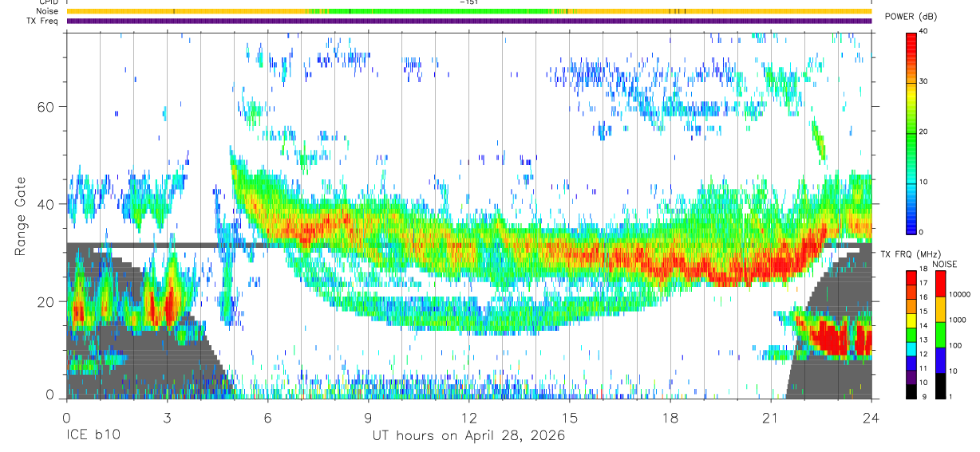Click the green segment of the NOISE scale
Screen dimensions: 980x452
click(x=942, y=335)
